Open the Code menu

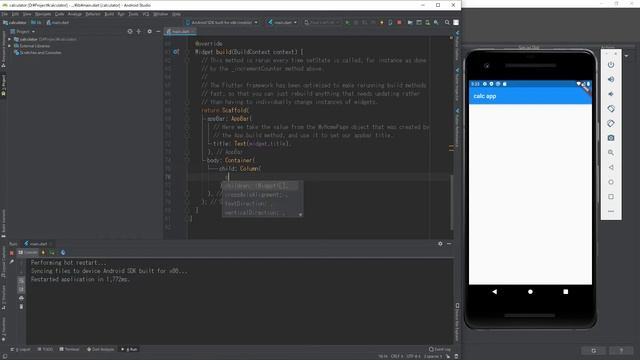pos(60,14)
